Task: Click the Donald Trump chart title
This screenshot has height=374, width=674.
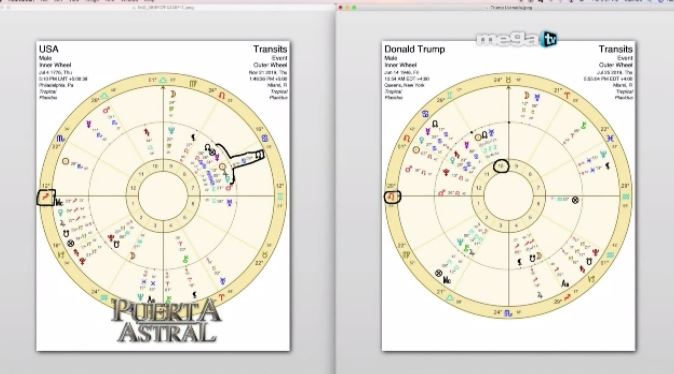Action: (x=414, y=49)
